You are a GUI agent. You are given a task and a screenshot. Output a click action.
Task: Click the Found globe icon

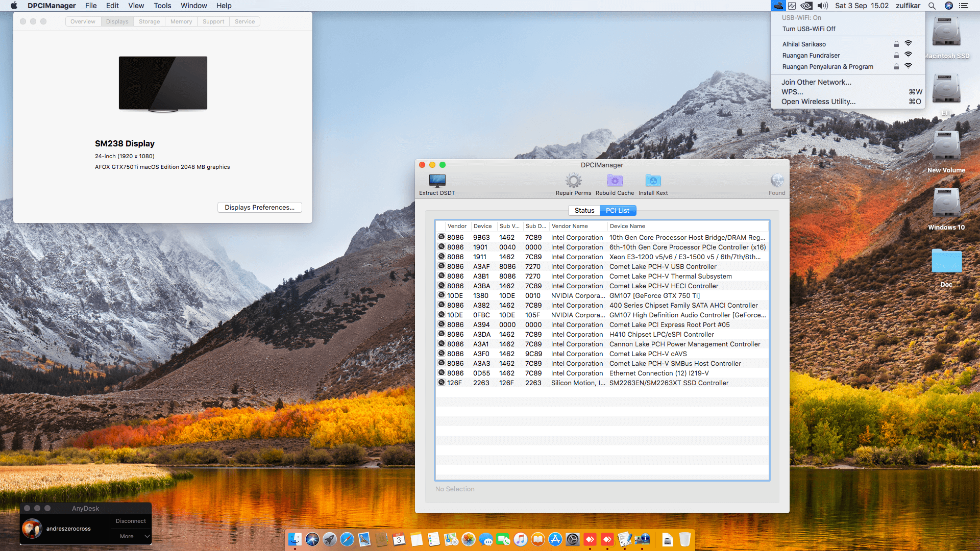point(777,181)
